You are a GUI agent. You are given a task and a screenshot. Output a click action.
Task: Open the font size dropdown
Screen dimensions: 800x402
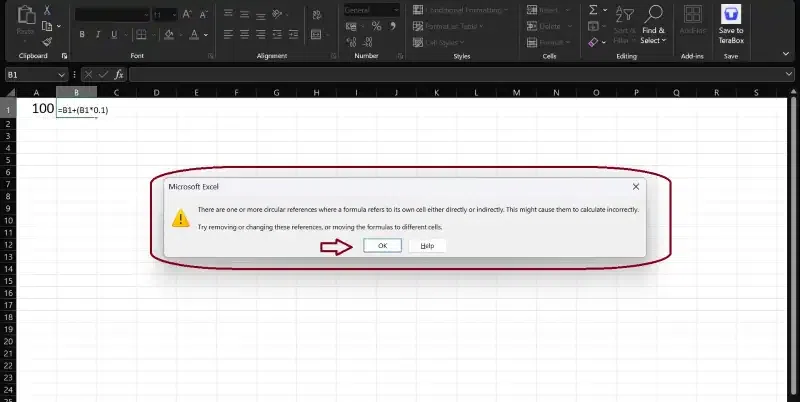pos(173,15)
